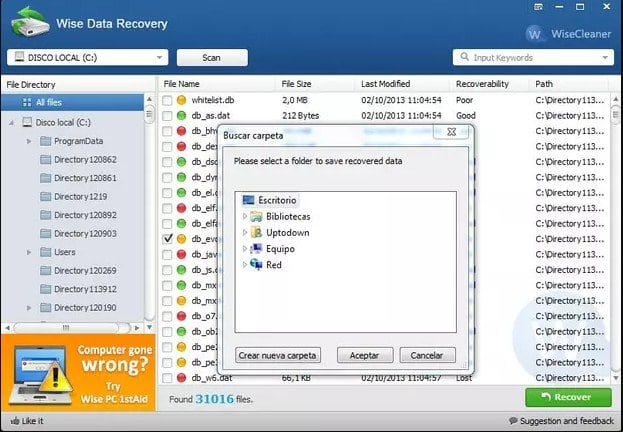Expand Equipo in the folder dialog

tap(245, 249)
